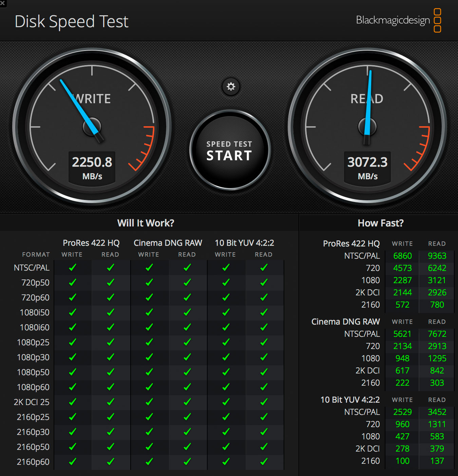
Task: Click 2K DCI 25 Cinema DNG RAW read checkmark
Action: 187,402
